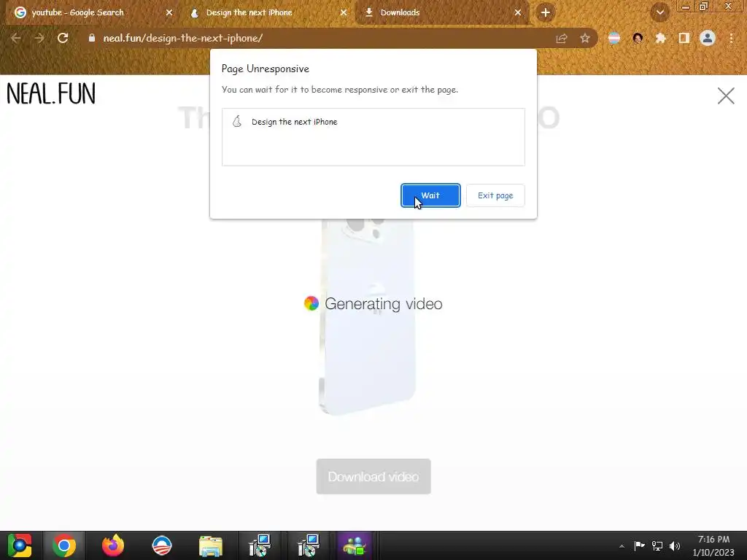Share this page via the share icon
This screenshot has width=747, height=560.
(x=562, y=39)
